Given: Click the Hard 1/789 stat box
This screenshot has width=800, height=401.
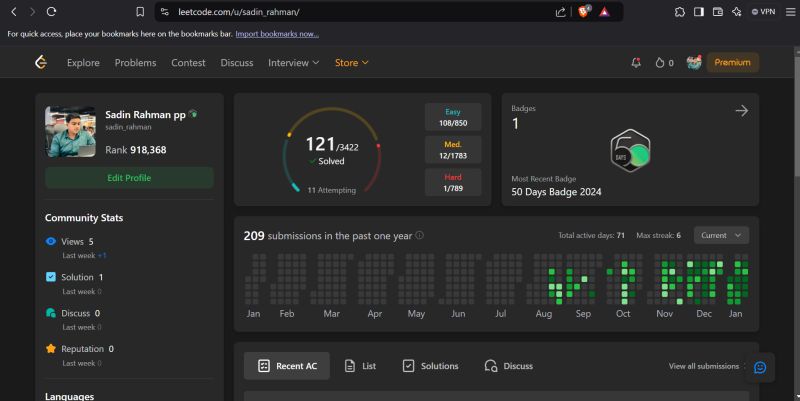Looking at the screenshot, I should click(x=453, y=183).
